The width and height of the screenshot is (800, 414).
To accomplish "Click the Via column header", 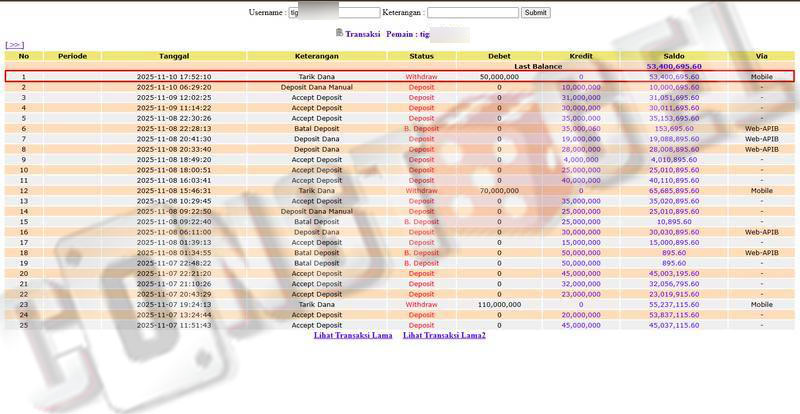I will click(762, 56).
